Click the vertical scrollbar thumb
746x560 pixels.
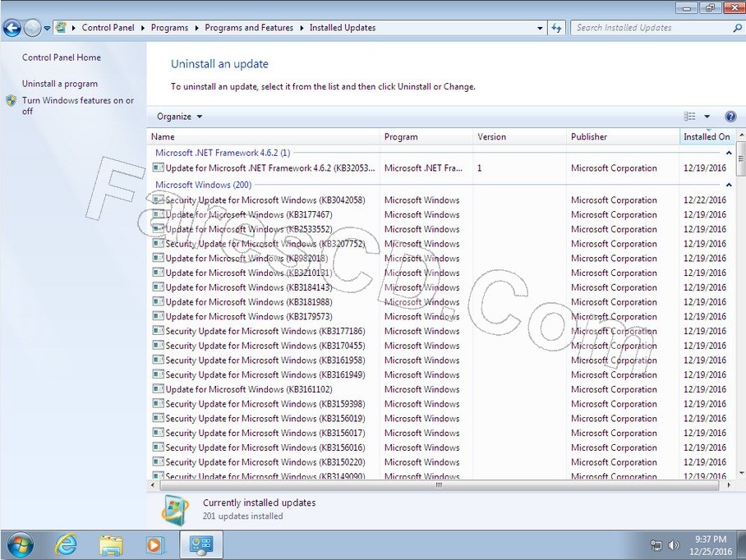click(741, 158)
